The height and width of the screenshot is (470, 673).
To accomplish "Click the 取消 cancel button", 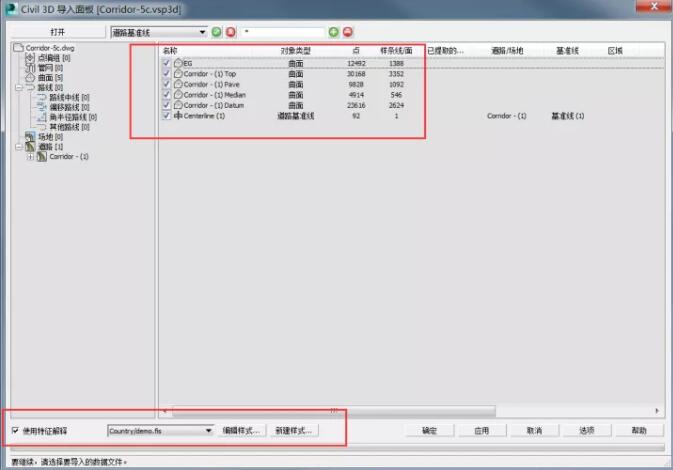I will pyautogui.click(x=534, y=431).
